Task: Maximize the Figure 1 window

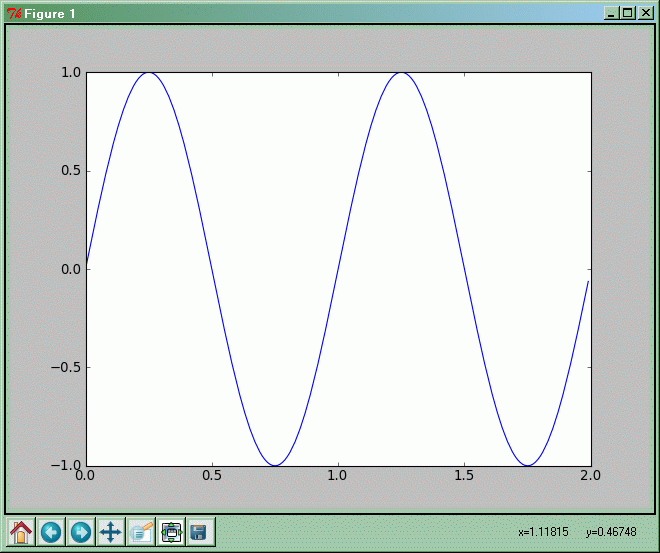Action: coord(628,13)
